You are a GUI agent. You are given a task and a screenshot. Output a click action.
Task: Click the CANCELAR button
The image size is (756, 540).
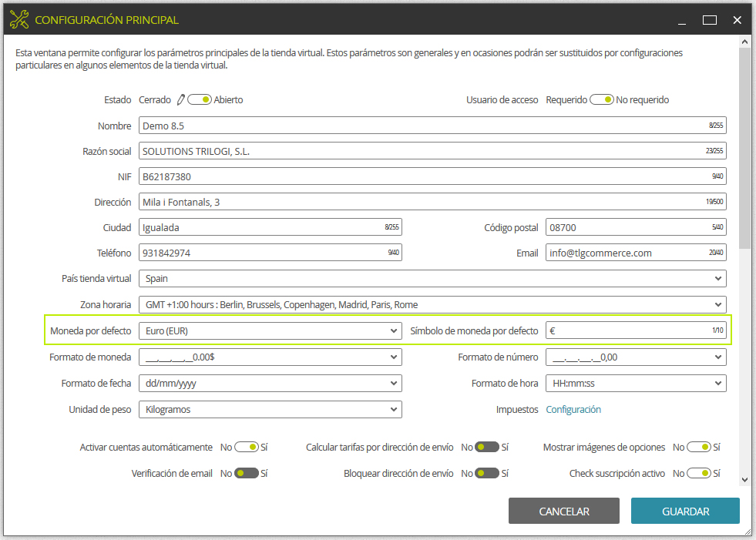(563, 511)
